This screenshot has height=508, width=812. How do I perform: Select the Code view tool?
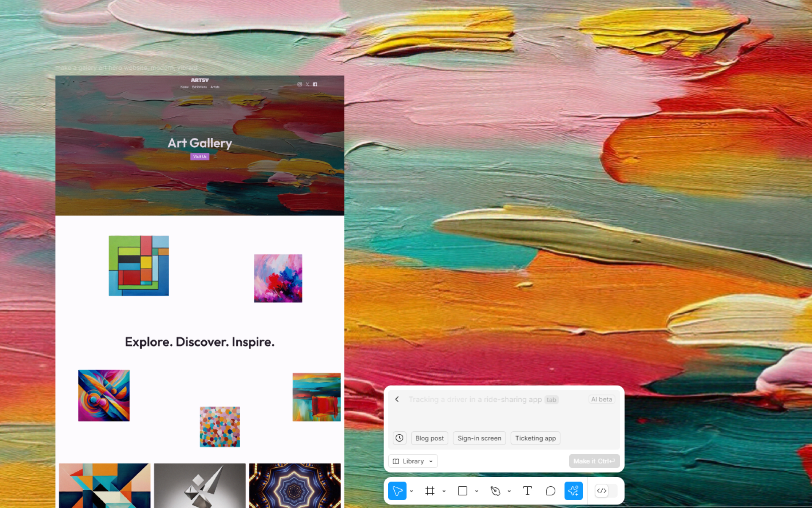(x=601, y=491)
